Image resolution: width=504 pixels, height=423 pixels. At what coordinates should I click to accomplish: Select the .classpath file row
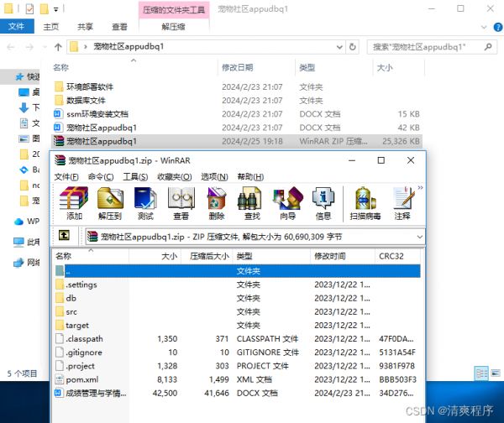click(x=238, y=339)
